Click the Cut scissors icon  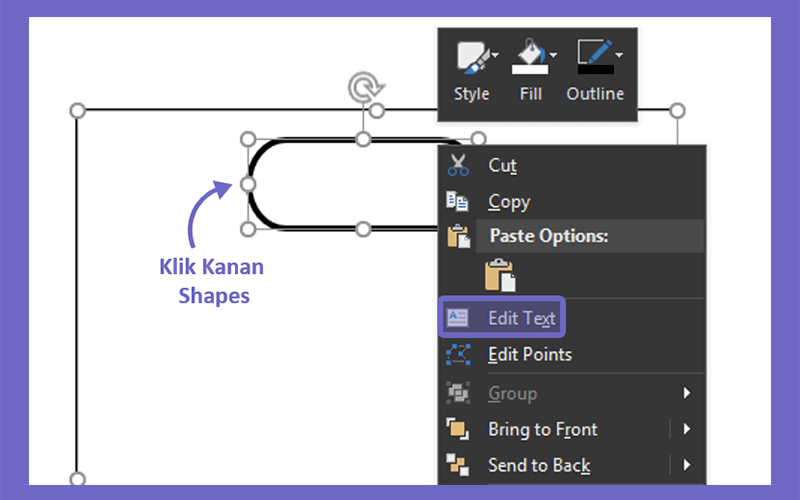pyautogui.click(x=458, y=165)
